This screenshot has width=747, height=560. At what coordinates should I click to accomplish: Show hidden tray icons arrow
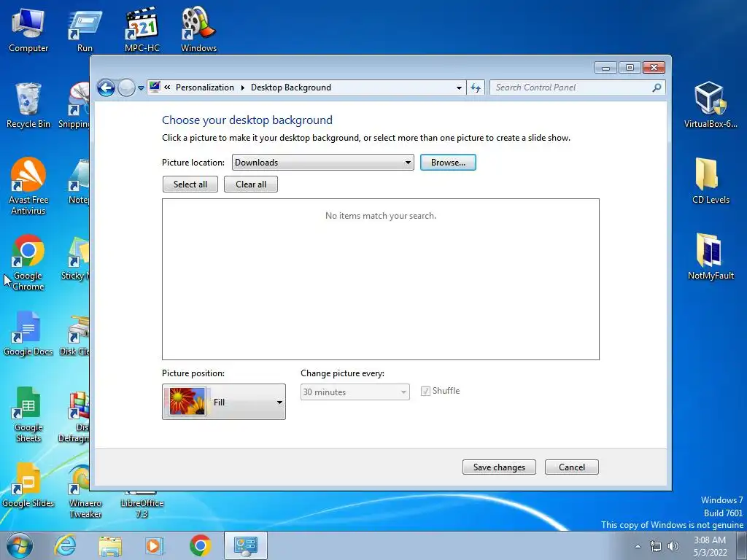[638, 546]
